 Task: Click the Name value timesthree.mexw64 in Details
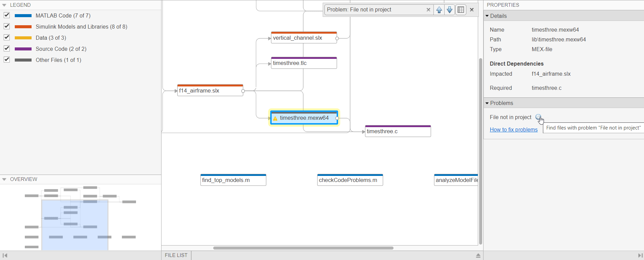(555, 30)
